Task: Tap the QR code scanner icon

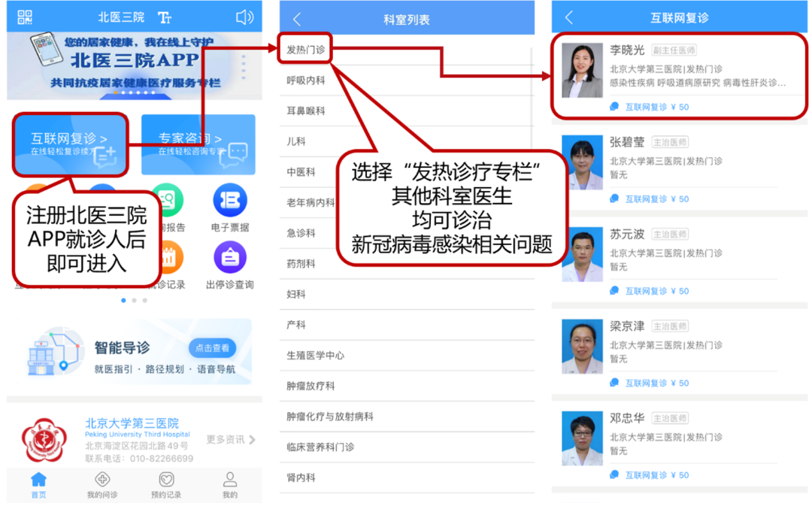Action: (x=24, y=17)
